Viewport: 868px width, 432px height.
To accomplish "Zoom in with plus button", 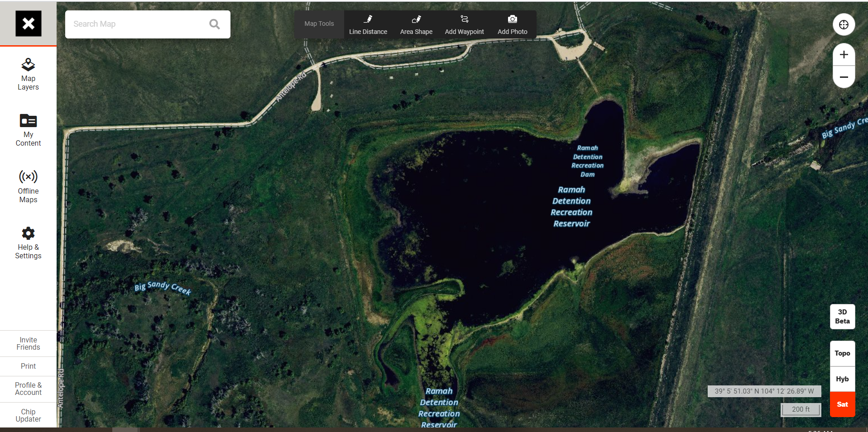I will click(844, 55).
